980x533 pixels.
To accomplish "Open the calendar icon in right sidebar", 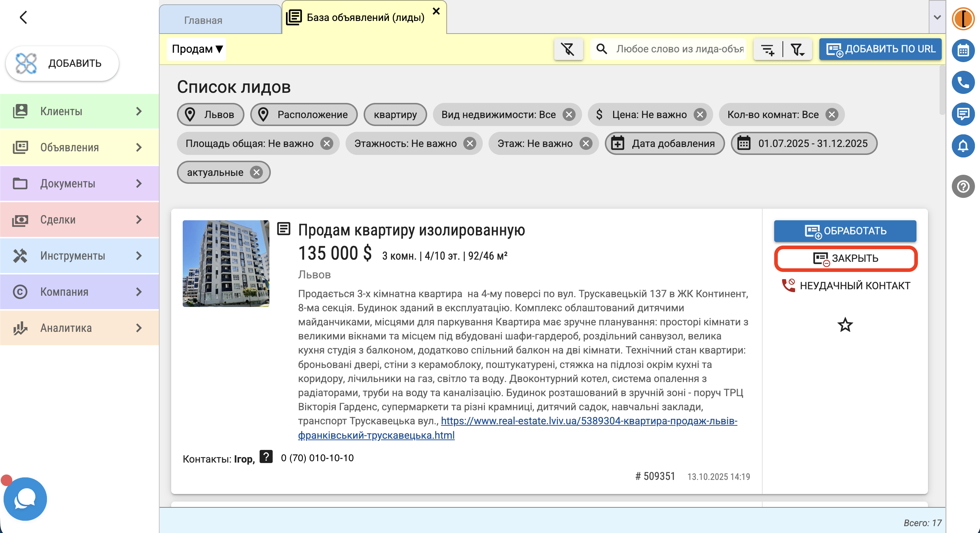I will (963, 50).
